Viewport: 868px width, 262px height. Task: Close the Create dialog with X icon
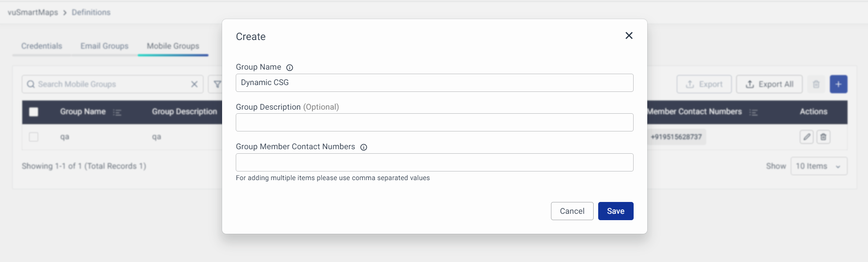tap(629, 35)
